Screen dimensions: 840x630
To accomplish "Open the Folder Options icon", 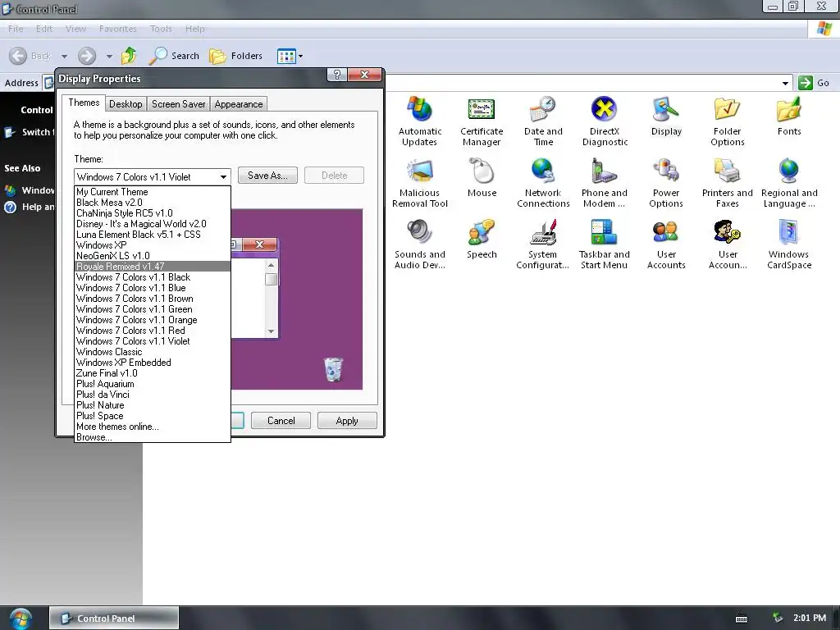I will [x=728, y=121].
